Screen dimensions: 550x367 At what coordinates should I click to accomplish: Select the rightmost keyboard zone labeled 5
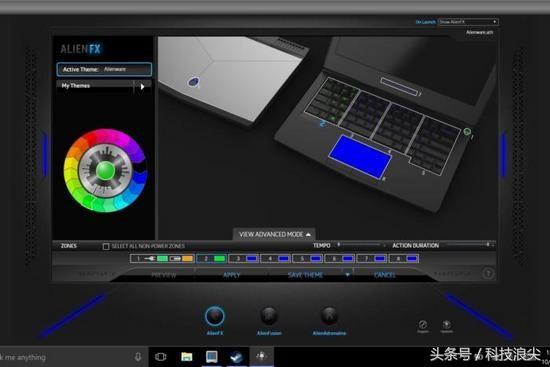[435, 146]
